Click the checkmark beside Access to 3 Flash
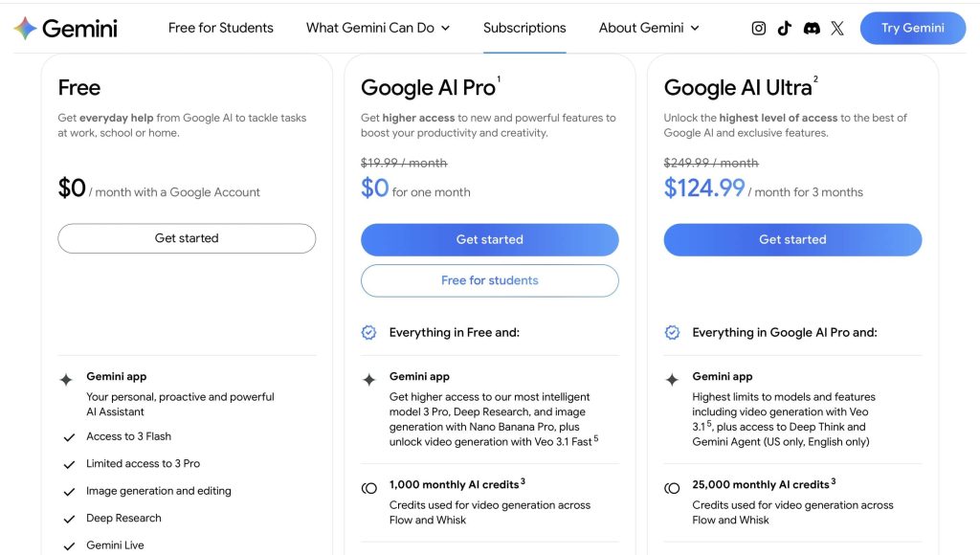The width and height of the screenshot is (980, 555). tap(69, 437)
